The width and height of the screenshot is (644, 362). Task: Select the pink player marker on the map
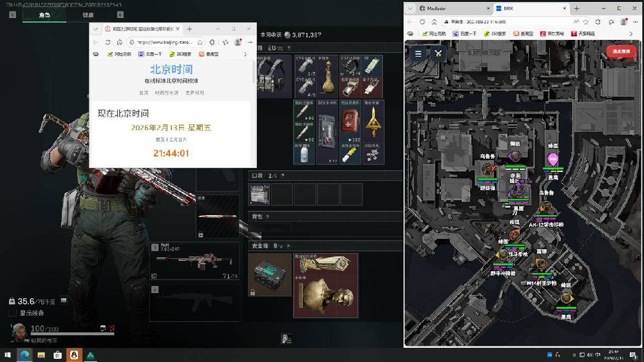(x=552, y=159)
